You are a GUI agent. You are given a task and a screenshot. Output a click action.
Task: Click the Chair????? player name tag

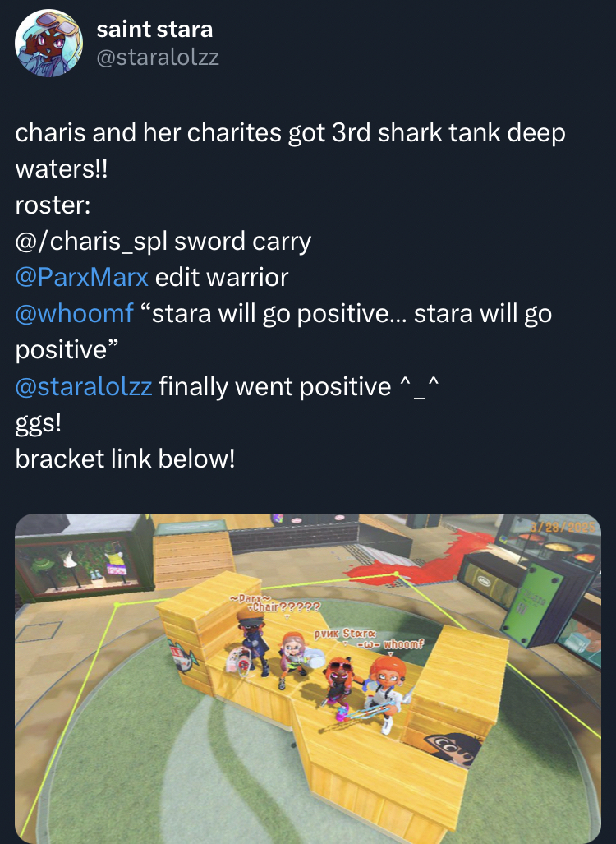point(286,606)
